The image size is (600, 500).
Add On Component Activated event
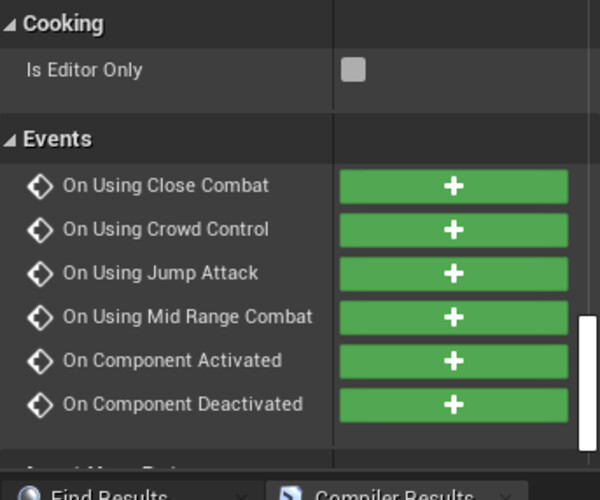click(x=453, y=361)
